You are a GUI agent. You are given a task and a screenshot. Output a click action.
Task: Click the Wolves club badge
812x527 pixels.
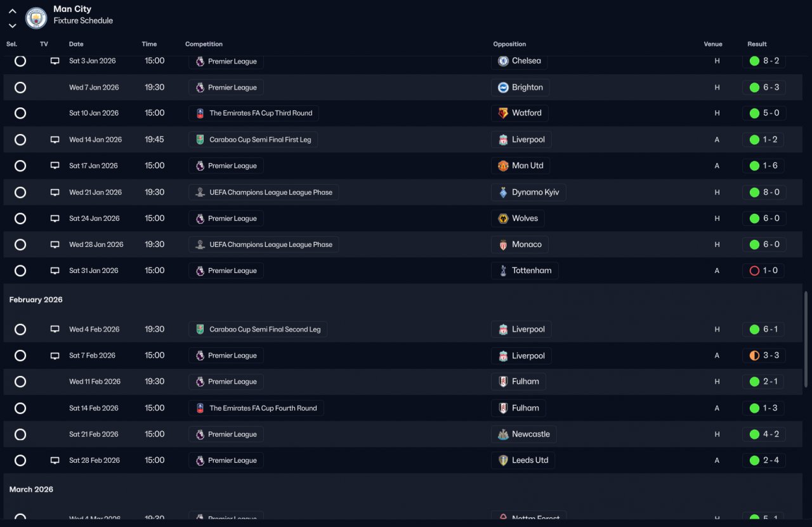pos(503,218)
